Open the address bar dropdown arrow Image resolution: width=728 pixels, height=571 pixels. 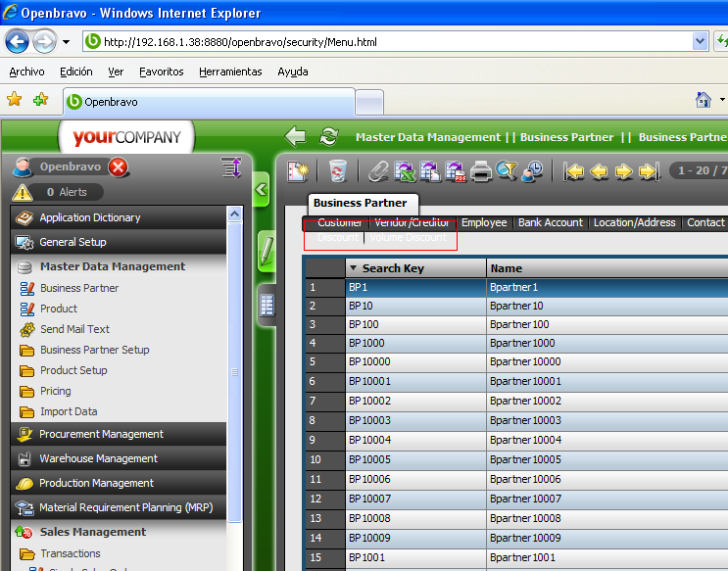700,42
